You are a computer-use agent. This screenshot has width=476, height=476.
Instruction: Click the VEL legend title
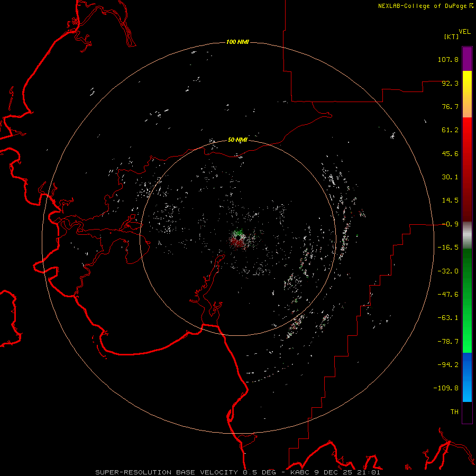click(x=464, y=32)
